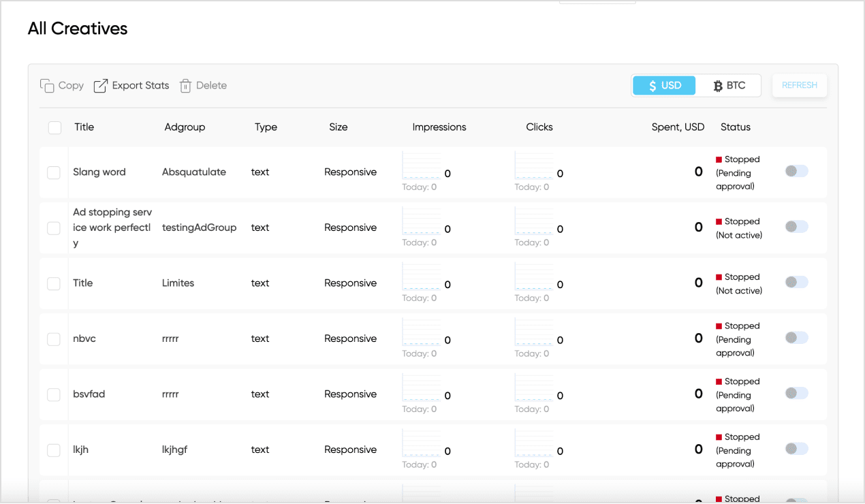Image resolution: width=865 pixels, height=504 pixels.
Task: Click clicks chart for nbvc row
Action: pyautogui.click(x=534, y=332)
